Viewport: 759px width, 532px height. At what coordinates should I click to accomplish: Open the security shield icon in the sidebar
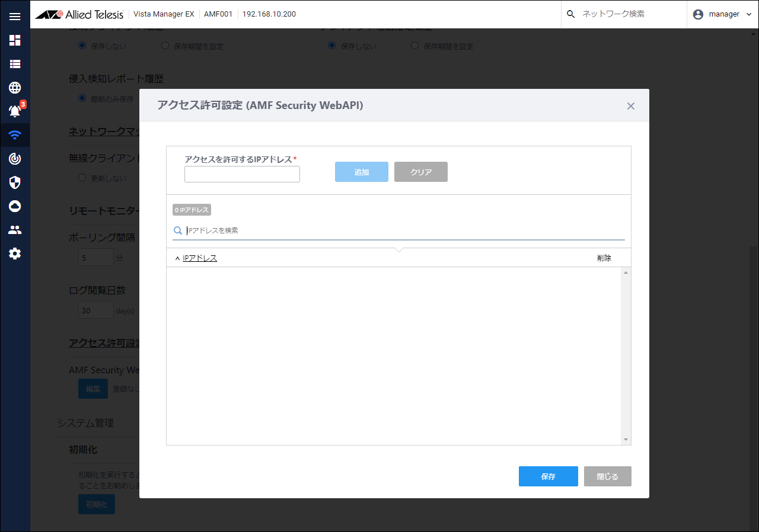coord(15,182)
